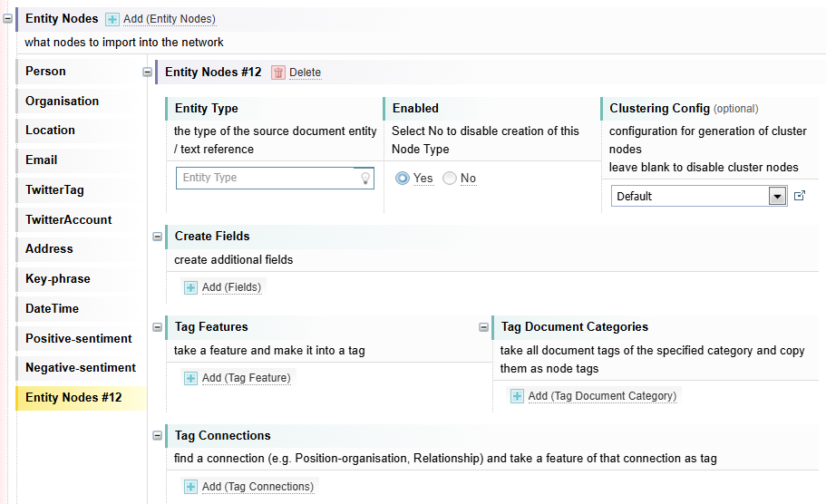Select the Positive-sentiment tab
826x504 pixels.
(78, 338)
